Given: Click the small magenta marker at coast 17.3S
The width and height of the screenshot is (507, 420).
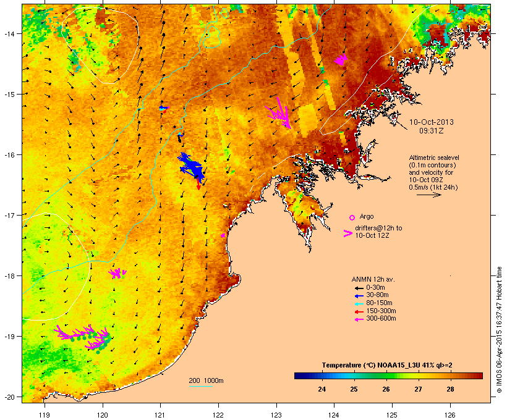Looking at the screenshot, I should tap(223, 235).
